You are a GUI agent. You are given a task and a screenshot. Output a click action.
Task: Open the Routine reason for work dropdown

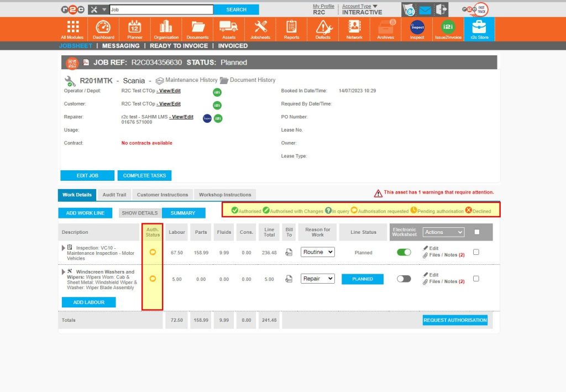click(317, 252)
